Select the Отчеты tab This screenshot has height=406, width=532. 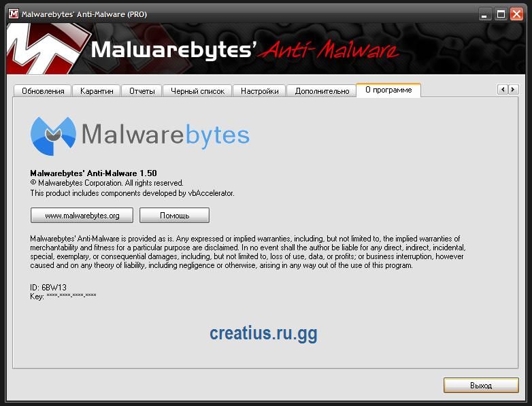[142, 91]
